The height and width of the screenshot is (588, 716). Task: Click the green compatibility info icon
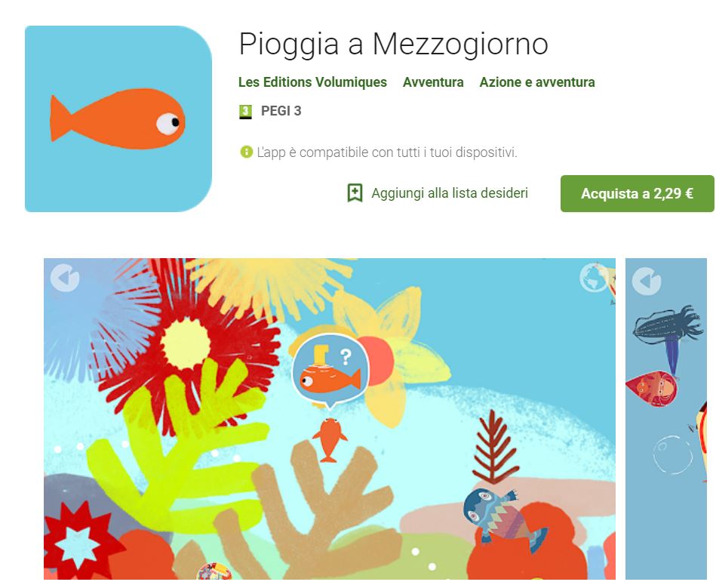pyautogui.click(x=246, y=152)
